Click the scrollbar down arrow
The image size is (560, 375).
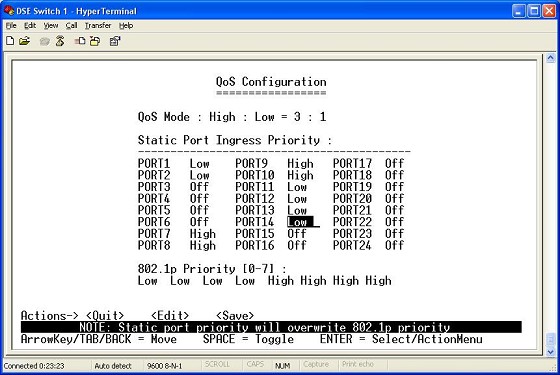point(551,352)
